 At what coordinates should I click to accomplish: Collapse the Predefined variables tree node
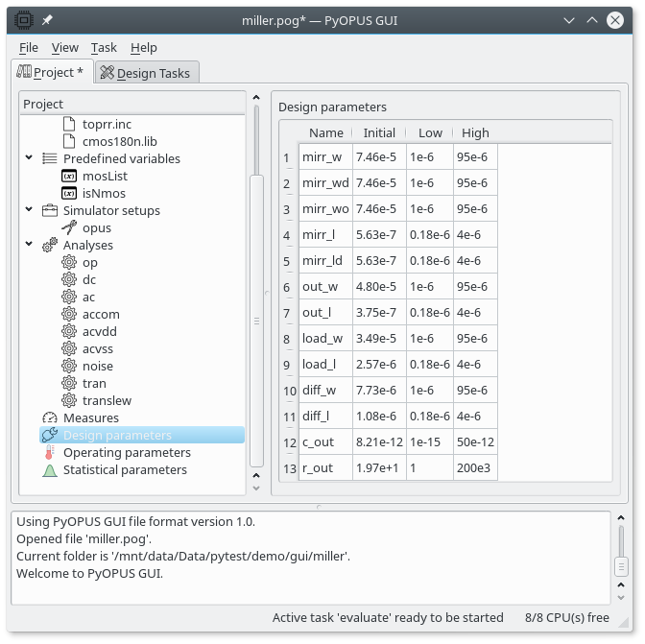(30, 158)
